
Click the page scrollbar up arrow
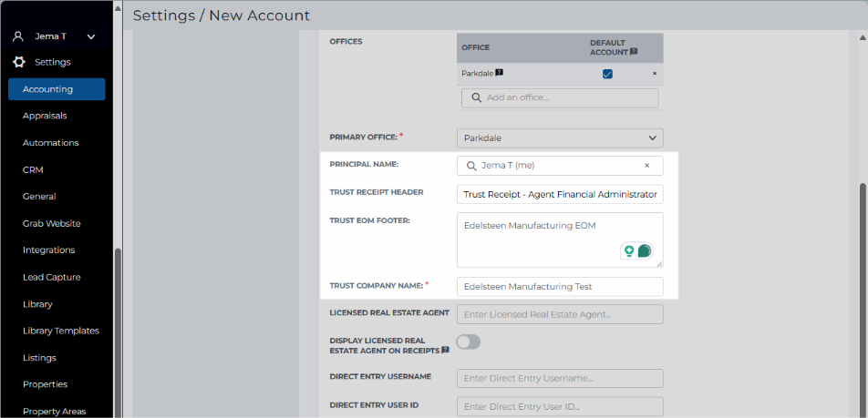863,38
